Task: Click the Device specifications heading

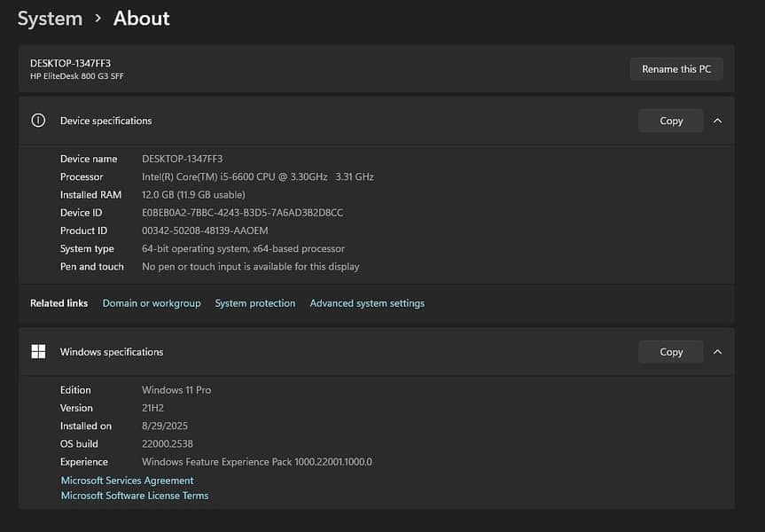Action: click(x=105, y=121)
